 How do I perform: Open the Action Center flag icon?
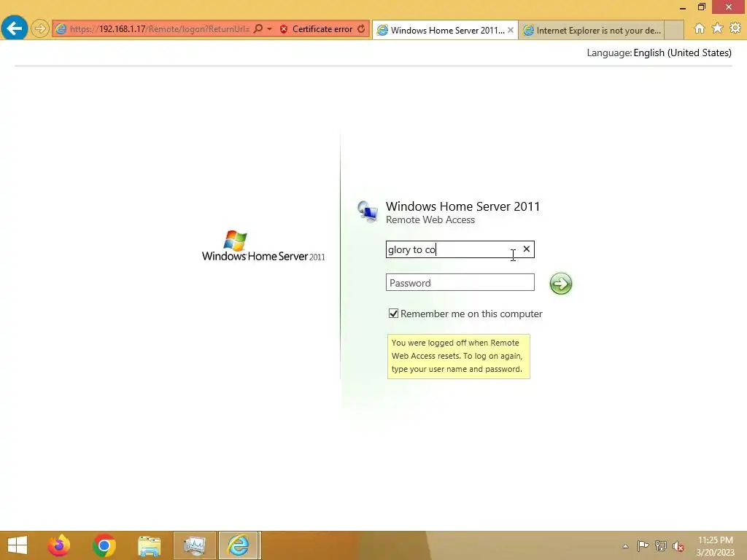(643, 545)
